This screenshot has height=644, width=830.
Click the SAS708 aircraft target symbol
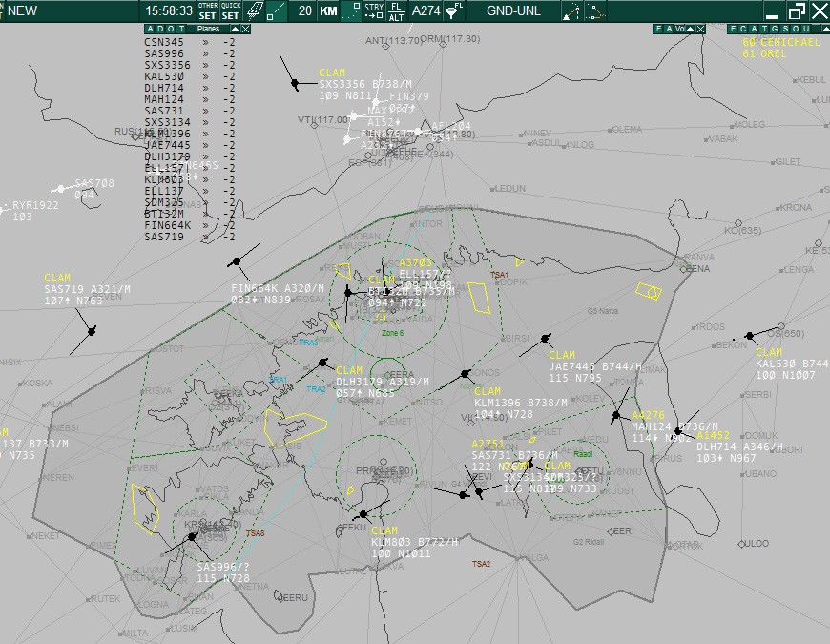[x=61, y=189]
